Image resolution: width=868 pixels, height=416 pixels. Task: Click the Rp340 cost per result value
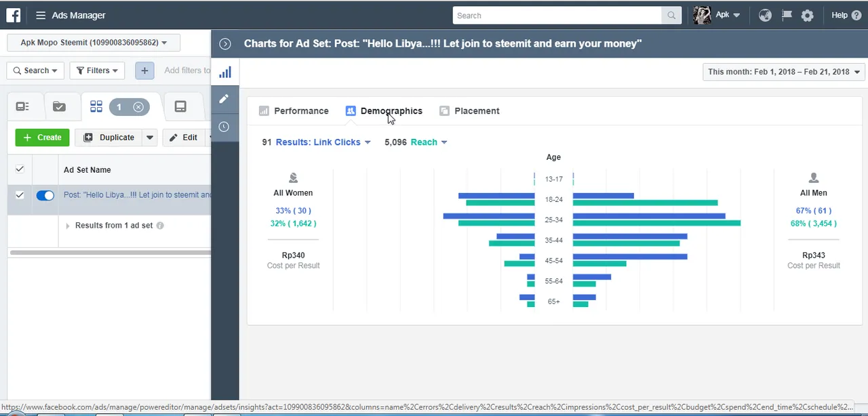[294, 255]
